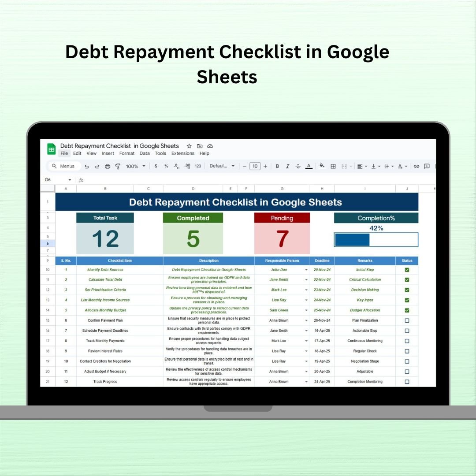Decrease font size with the minus button

pyautogui.click(x=244, y=166)
